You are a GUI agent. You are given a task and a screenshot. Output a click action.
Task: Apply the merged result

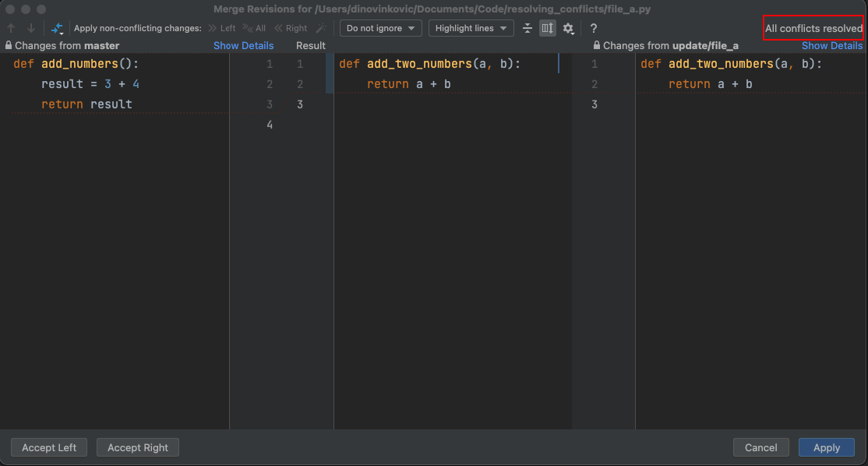click(827, 447)
